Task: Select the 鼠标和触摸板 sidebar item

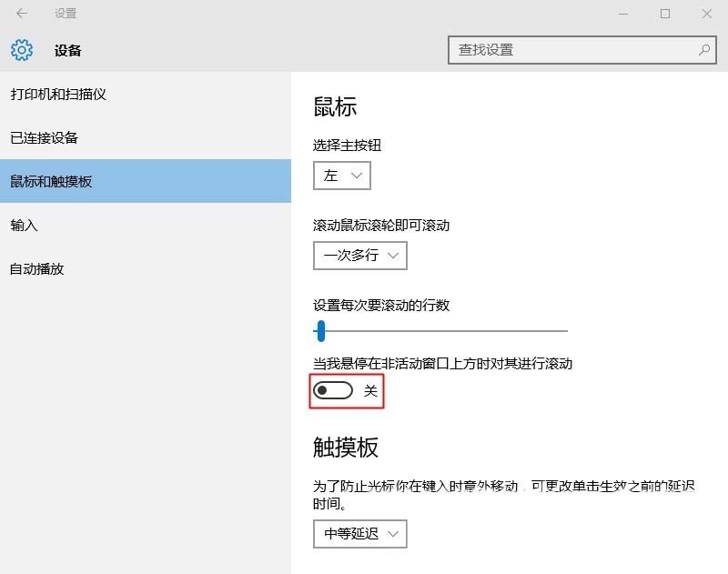Action: click(51, 182)
